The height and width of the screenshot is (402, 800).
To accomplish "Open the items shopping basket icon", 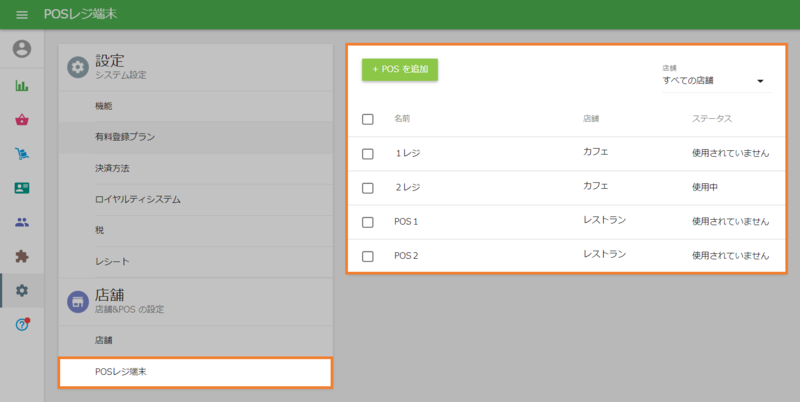I will click(22, 120).
